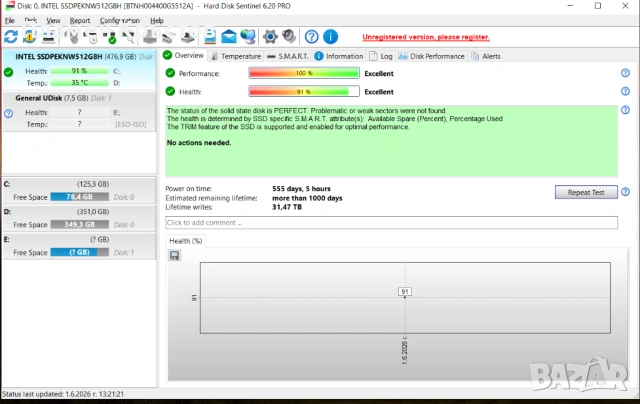Screen dimensions: 640x404
Task: Click the Repeat Test button
Action: (586, 192)
